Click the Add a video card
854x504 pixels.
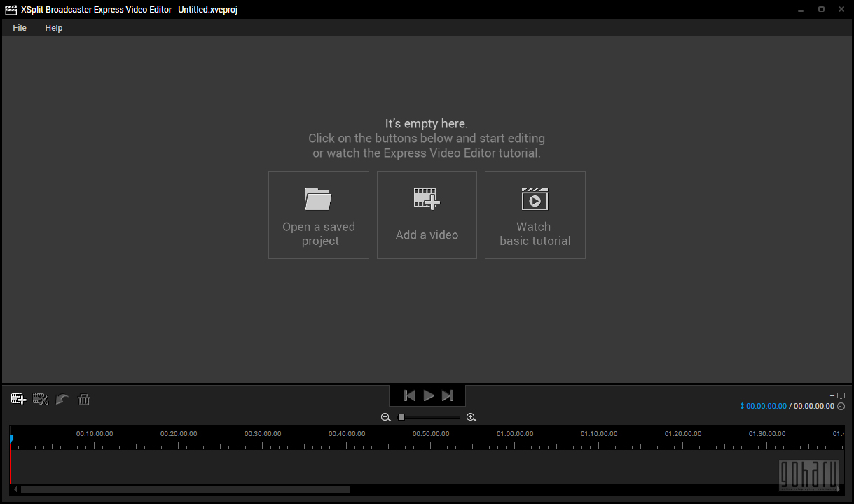(427, 215)
